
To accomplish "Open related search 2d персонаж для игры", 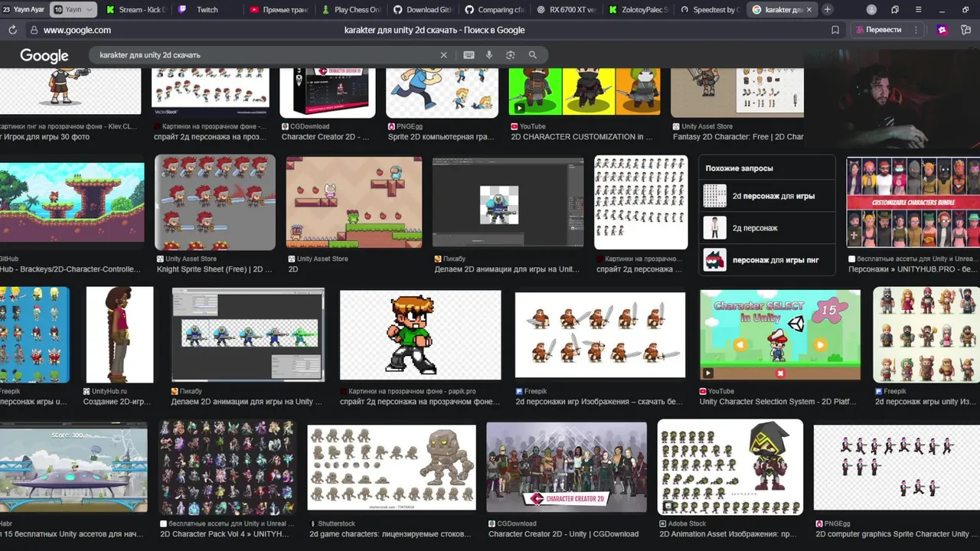I will point(766,196).
